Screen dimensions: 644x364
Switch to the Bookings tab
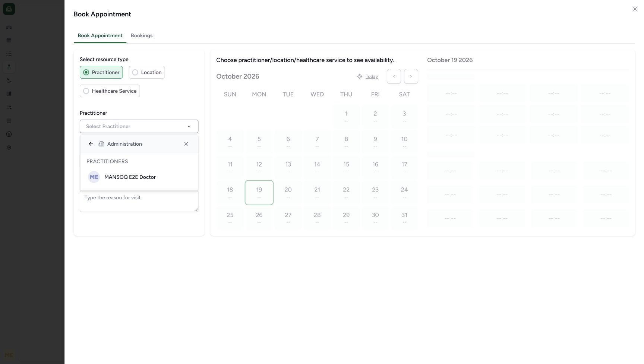142,36
